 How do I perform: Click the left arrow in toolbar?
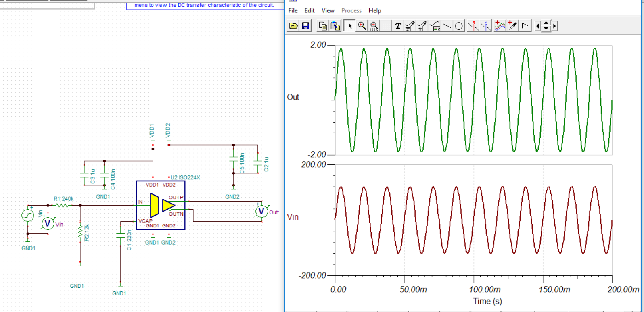pyautogui.click(x=537, y=26)
